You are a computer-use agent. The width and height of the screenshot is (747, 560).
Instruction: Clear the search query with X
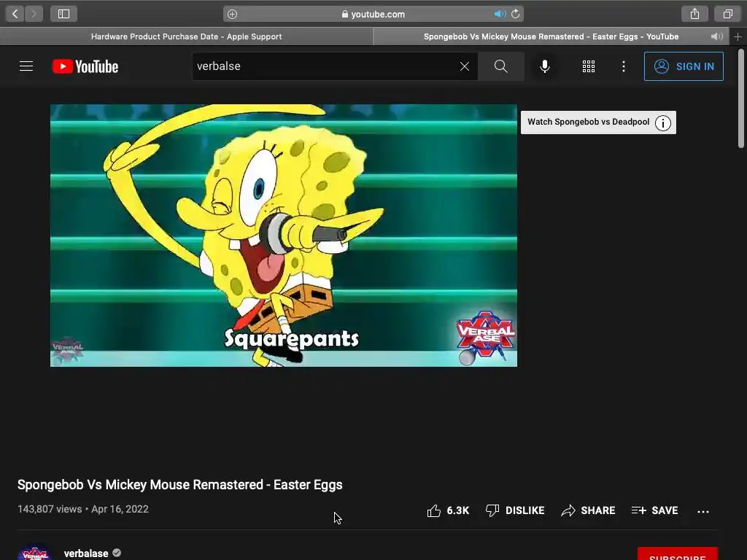click(x=465, y=66)
